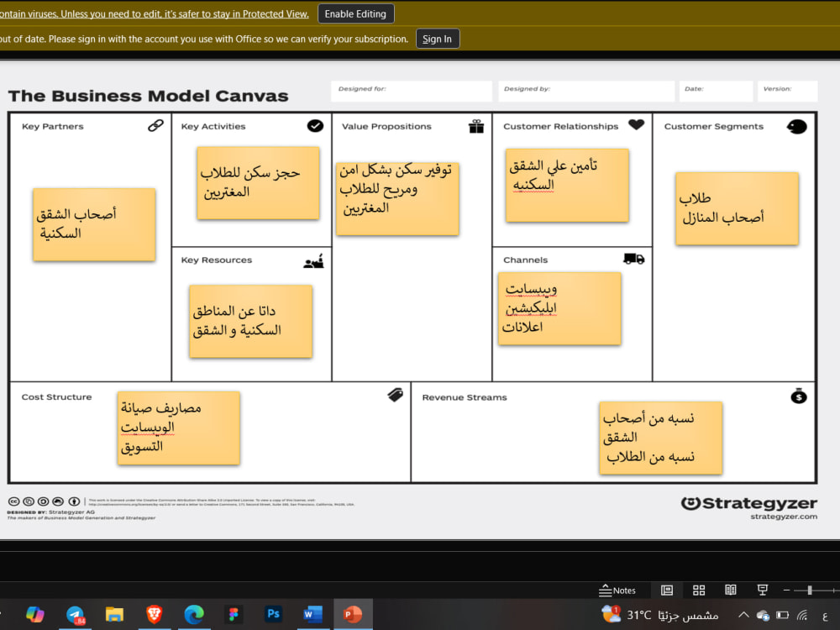Open Telegram from the taskbar
Screen dimensions: 840x630
pos(76,614)
